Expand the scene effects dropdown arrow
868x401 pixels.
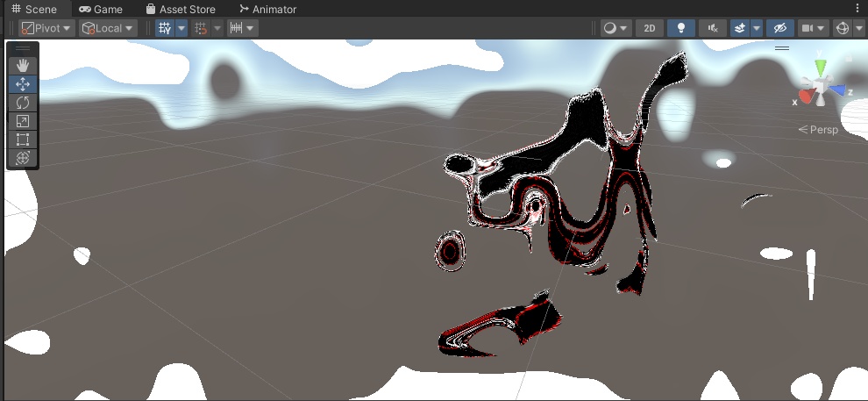click(x=757, y=28)
